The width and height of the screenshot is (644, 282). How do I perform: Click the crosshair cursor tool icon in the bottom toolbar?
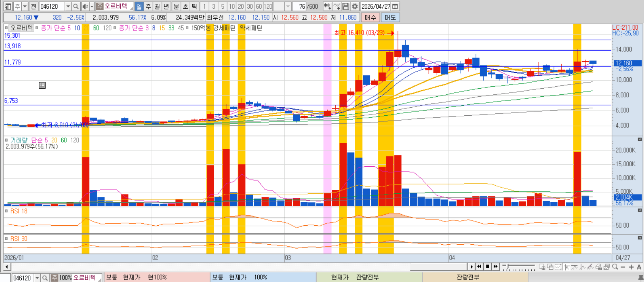(x=567, y=267)
